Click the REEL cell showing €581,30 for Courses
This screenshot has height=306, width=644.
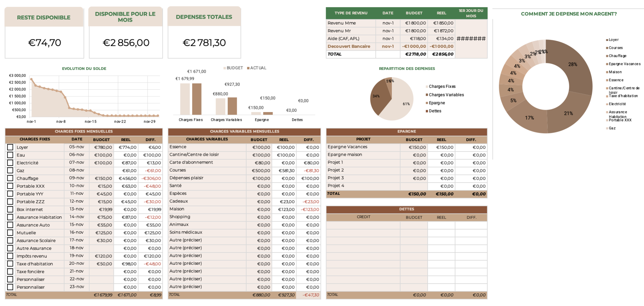(286, 170)
